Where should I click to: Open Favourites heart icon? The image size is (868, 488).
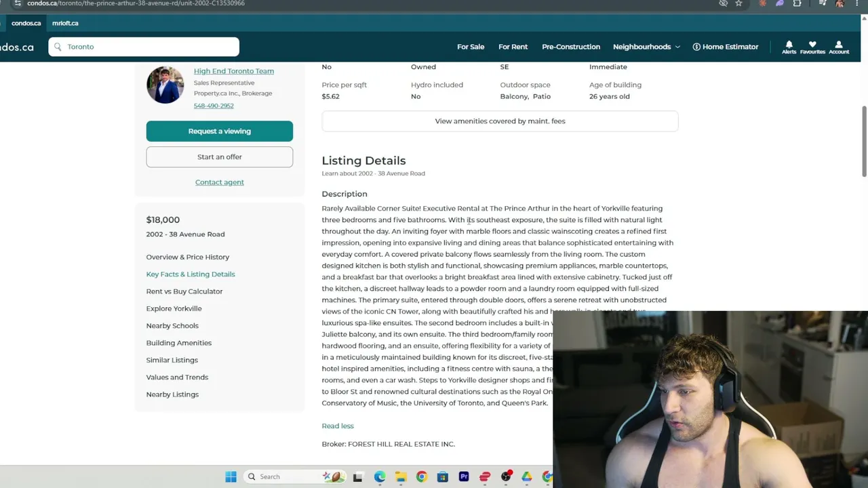(x=812, y=45)
